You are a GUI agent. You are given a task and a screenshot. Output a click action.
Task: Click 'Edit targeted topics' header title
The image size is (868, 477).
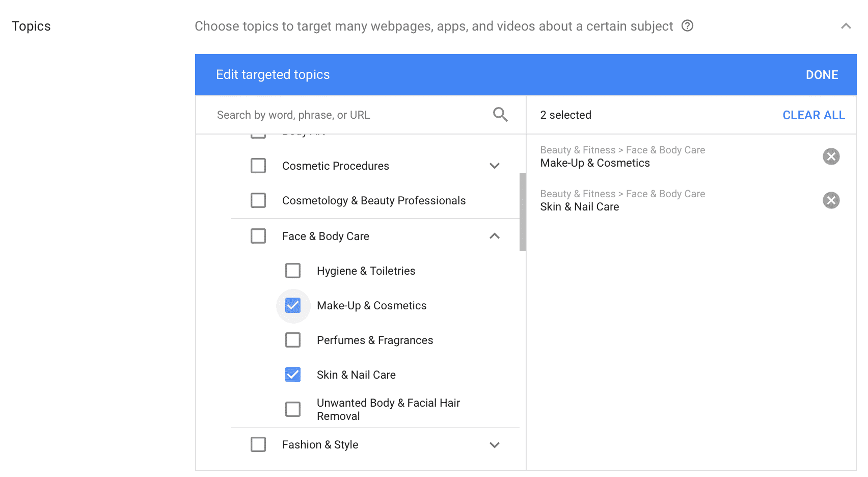point(273,75)
